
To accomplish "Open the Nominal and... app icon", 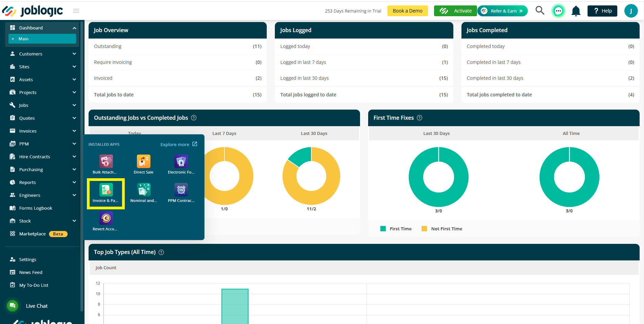I will point(144,190).
